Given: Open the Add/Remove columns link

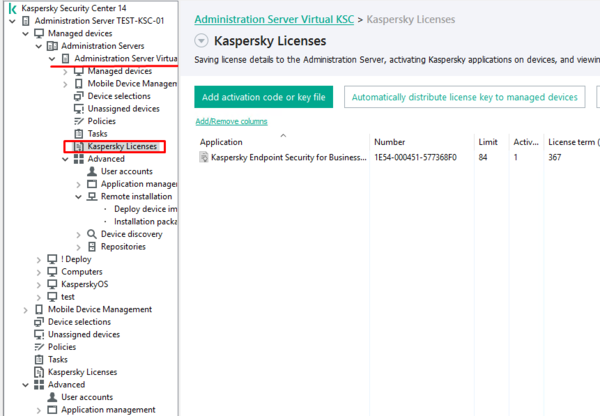Looking at the screenshot, I should [232, 121].
